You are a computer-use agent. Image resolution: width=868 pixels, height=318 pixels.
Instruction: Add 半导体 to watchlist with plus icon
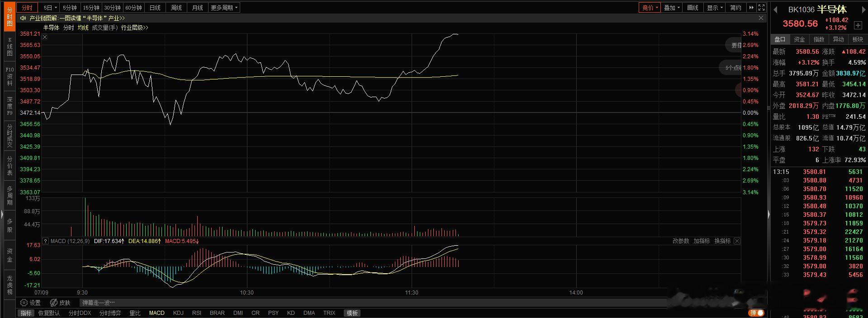(x=858, y=25)
